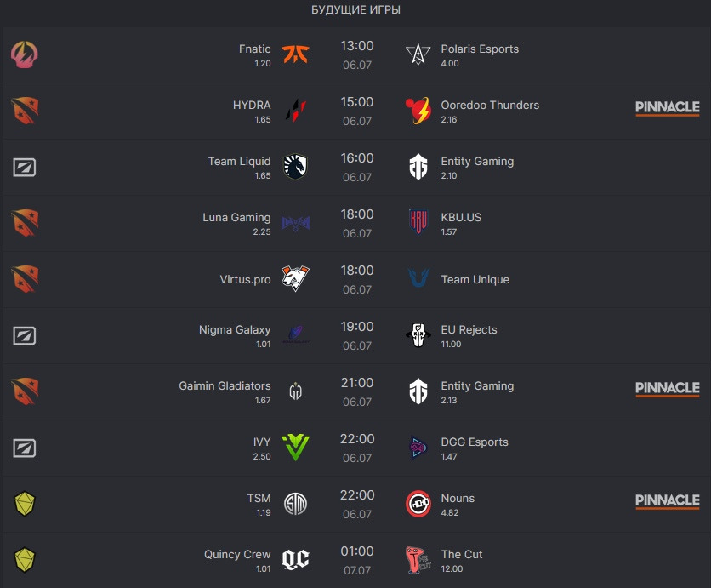Click the Team Liquid horse logo
The image size is (711, 588).
295,167
